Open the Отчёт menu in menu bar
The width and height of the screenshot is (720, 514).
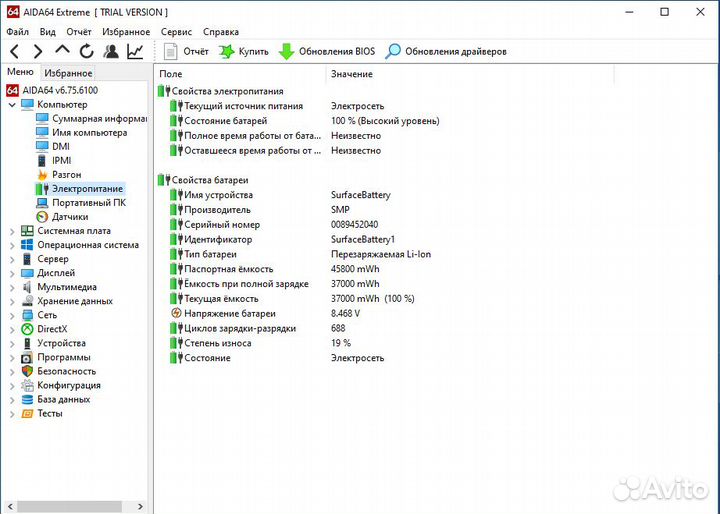79,32
